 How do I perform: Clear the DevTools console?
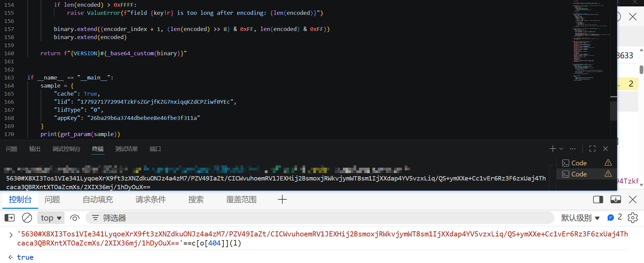point(27,218)
